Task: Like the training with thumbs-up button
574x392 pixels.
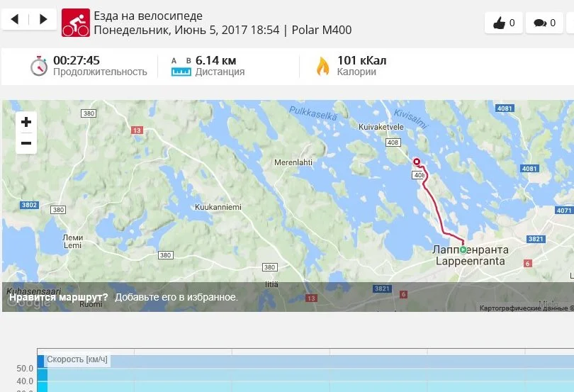Action: (x=504, y=23)
